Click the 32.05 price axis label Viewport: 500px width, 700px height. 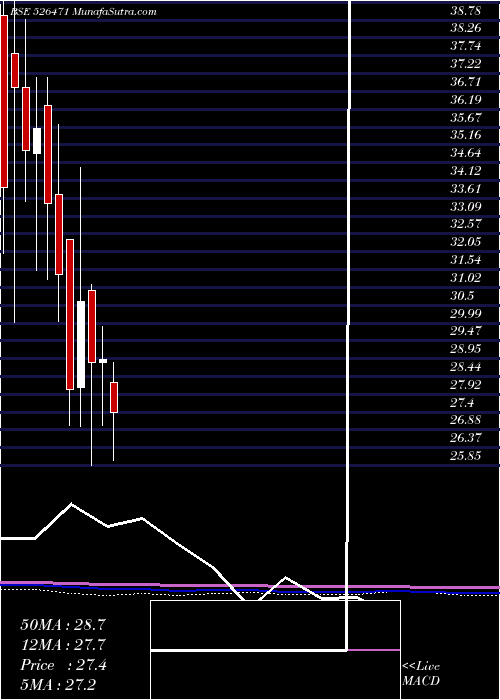point(466,242)
